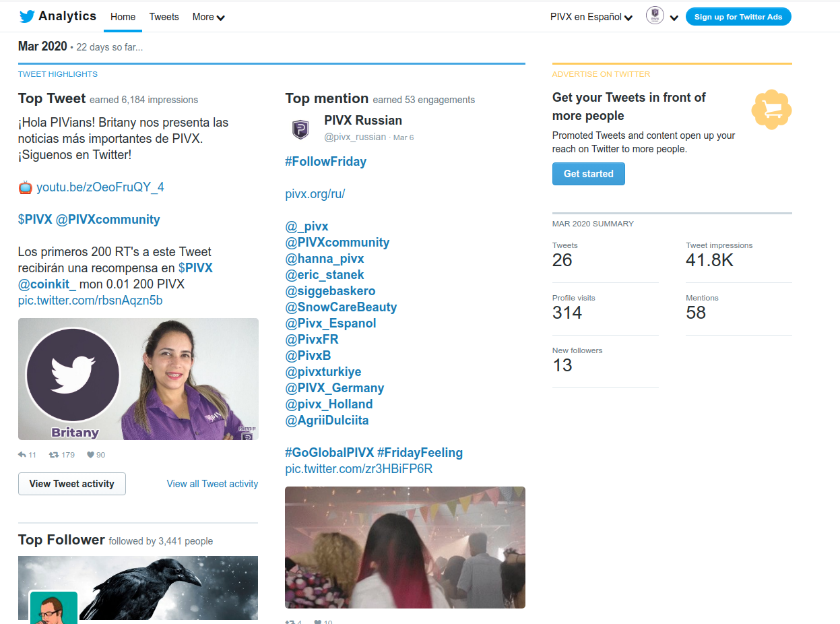Open the pivx.org/ru/ link
This screenshot has width=840, height=624.
315,194
